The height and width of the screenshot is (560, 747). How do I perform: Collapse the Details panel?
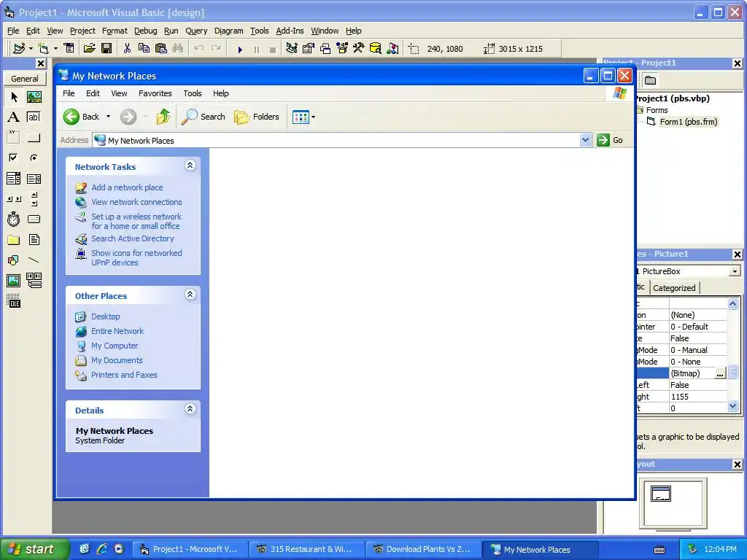point(190,408)
